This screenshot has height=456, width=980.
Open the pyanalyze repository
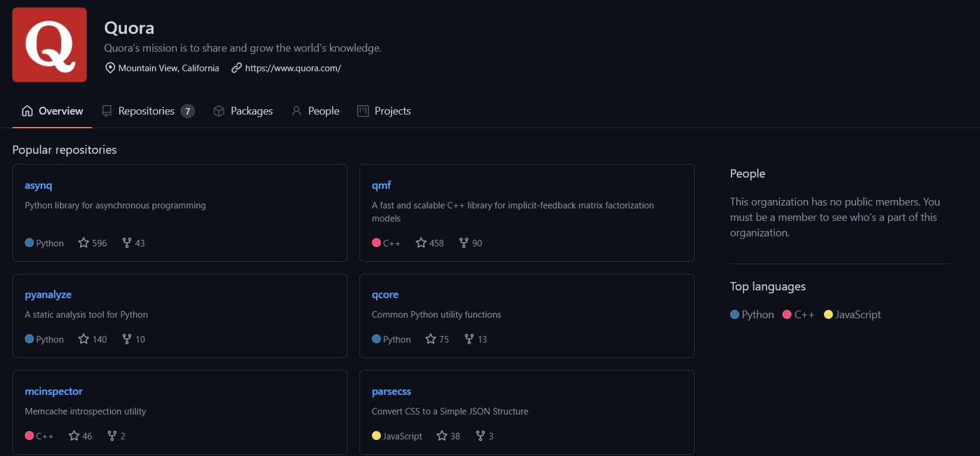click(x=47, y=294)
